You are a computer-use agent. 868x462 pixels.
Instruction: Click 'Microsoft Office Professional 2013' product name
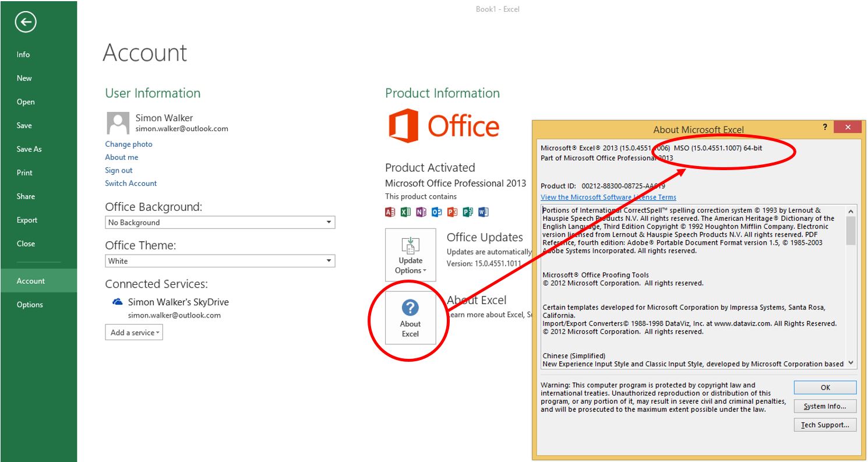456,184
